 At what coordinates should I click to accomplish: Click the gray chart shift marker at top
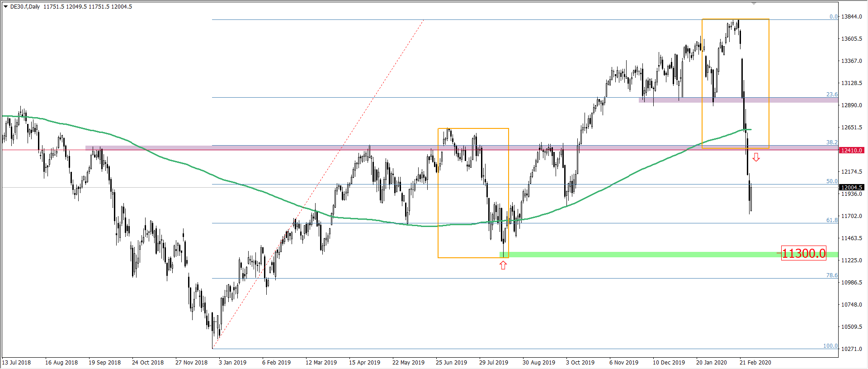tap(754, 4)
